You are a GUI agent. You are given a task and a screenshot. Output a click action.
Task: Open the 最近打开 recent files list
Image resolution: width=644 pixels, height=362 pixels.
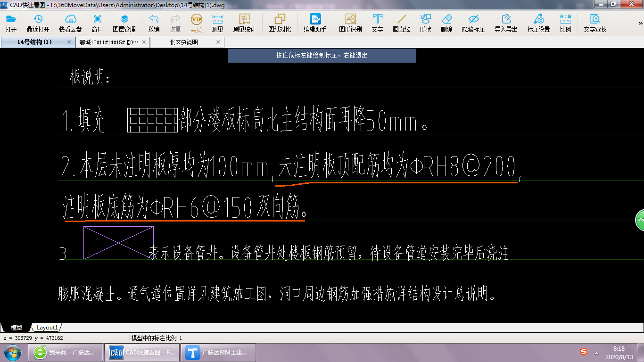point(38,23)
